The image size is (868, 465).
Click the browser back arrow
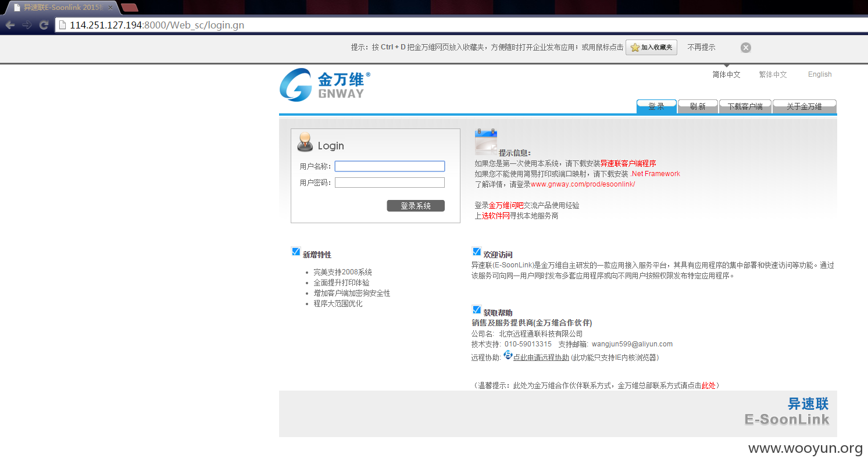[10, 25]
